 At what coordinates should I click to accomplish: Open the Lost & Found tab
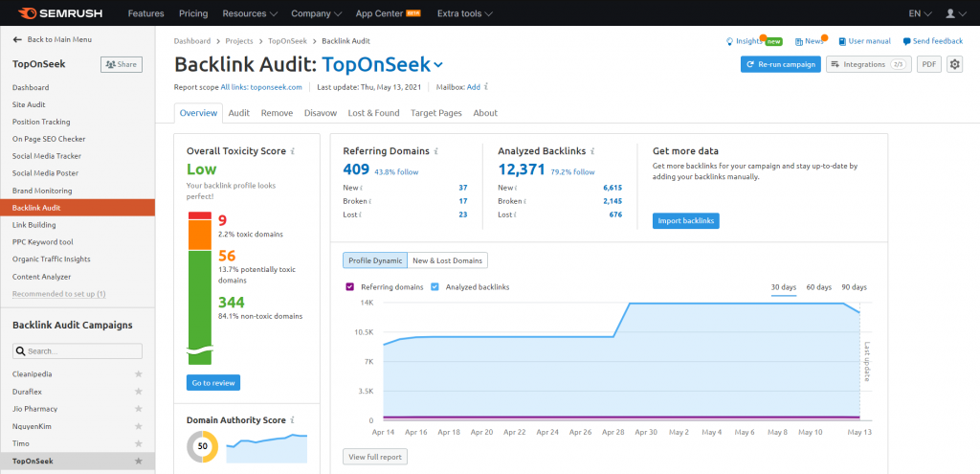tap(373, 113)
